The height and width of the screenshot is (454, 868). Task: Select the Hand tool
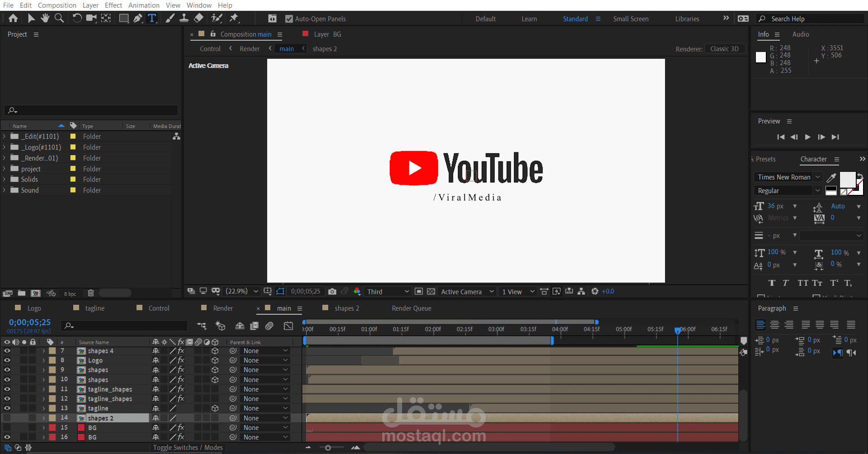[45, 19]
